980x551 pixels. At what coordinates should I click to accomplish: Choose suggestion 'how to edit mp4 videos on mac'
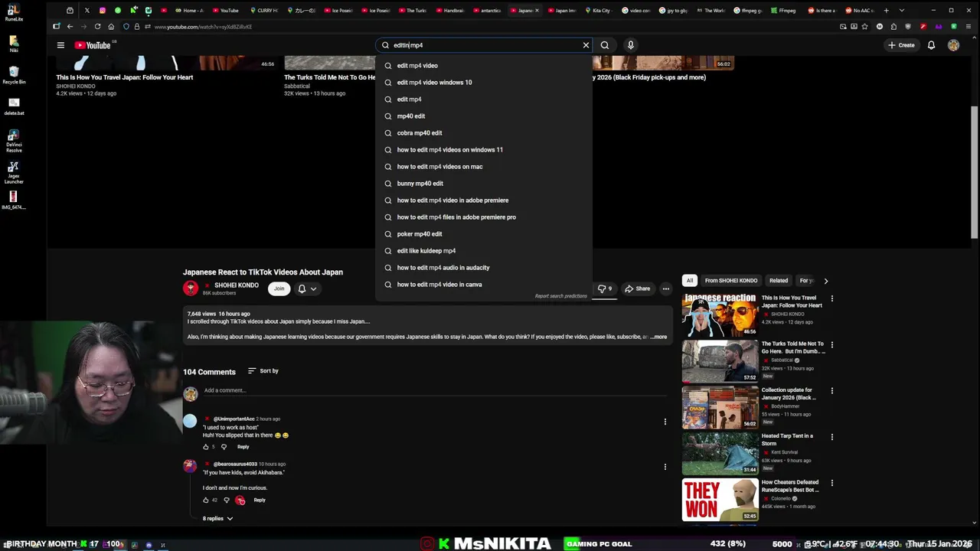484,167
